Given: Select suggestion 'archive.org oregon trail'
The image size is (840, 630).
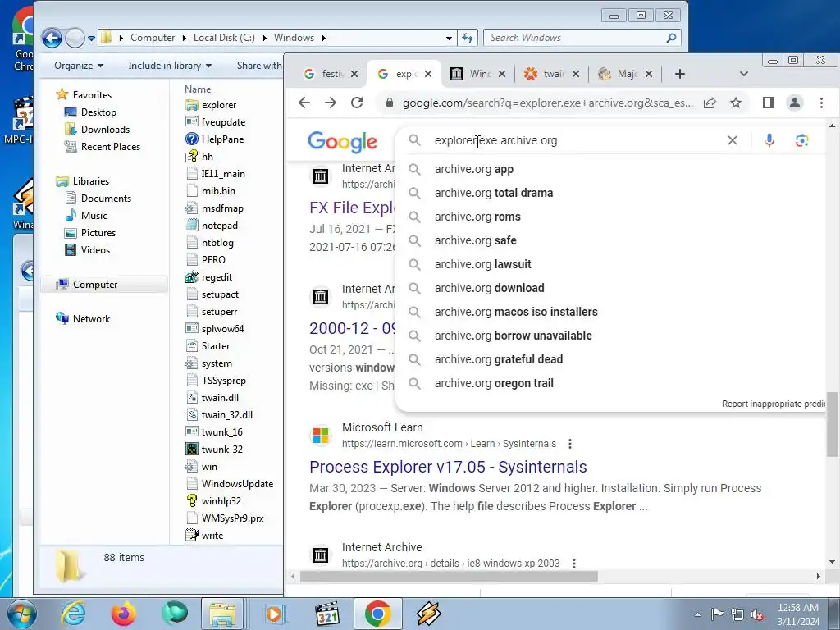Looking at the screenshot, I should click(494, 384).
